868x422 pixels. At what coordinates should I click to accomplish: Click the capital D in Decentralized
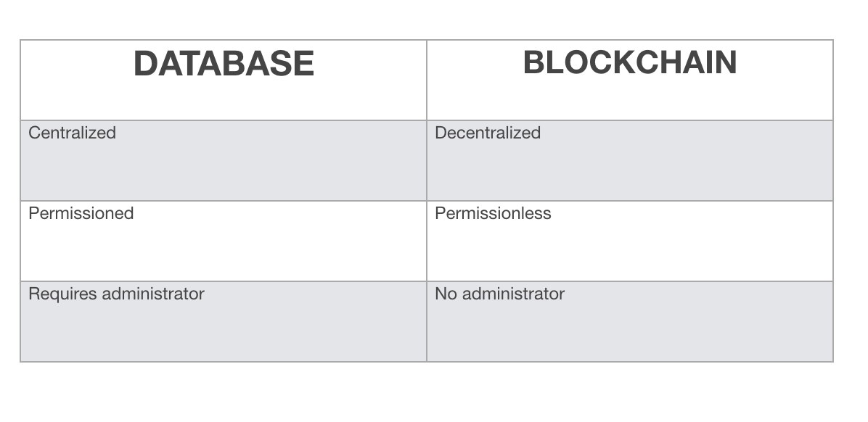440,133
